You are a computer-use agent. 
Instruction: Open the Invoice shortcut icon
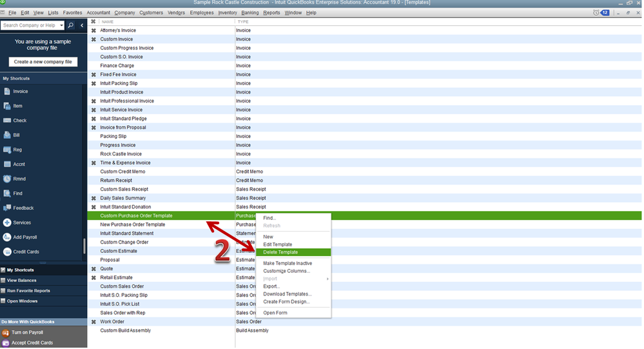(7, 91)
